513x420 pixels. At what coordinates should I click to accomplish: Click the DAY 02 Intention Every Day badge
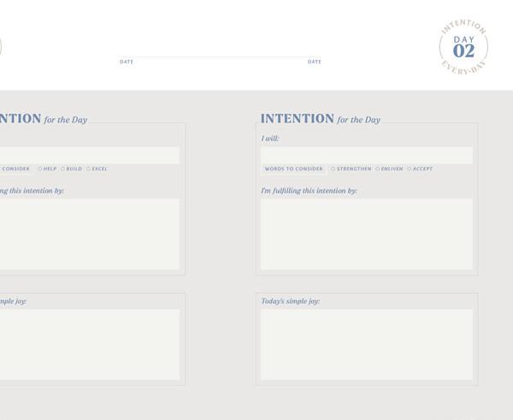(x=463, y=47)
